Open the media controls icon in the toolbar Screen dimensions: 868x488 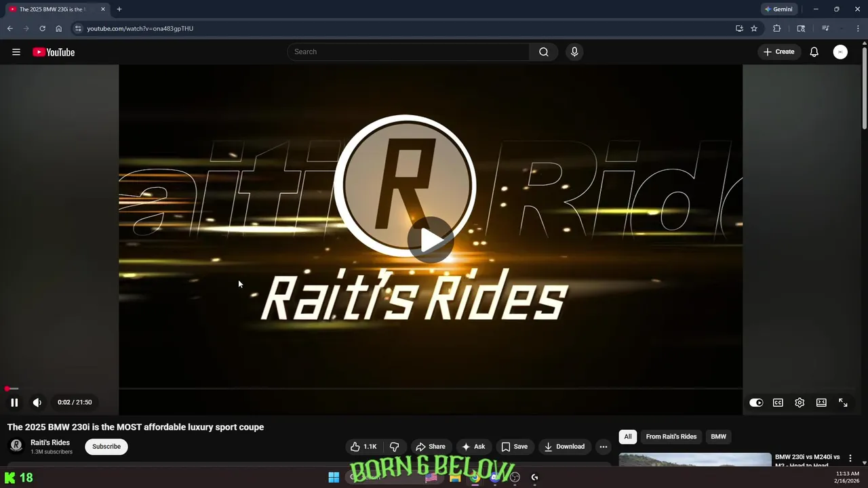coord(825,28)
